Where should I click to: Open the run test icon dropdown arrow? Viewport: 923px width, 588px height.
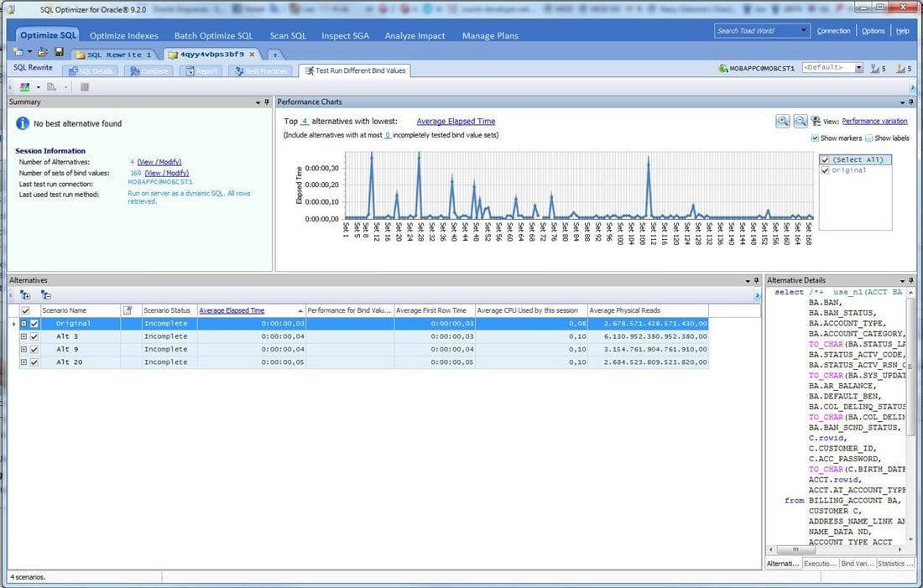coord(39,88)
